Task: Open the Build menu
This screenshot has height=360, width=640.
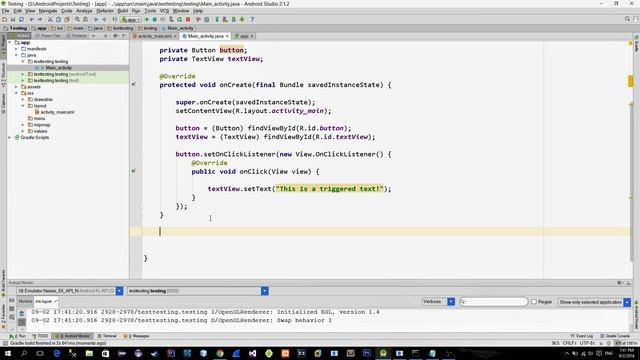Action: point(122,11)
